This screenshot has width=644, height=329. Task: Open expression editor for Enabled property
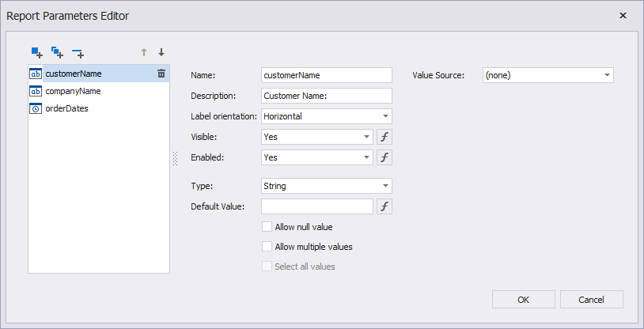pos(384,157)
